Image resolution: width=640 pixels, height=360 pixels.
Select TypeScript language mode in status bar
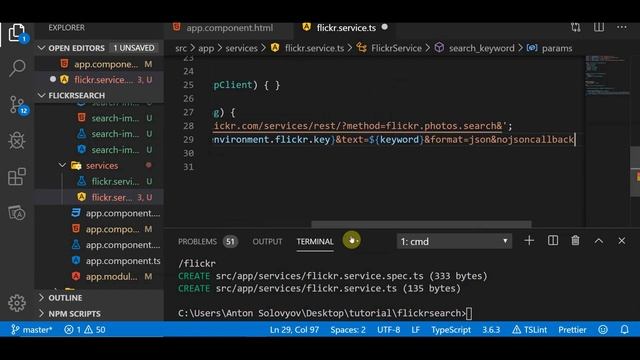pos(451,330)
